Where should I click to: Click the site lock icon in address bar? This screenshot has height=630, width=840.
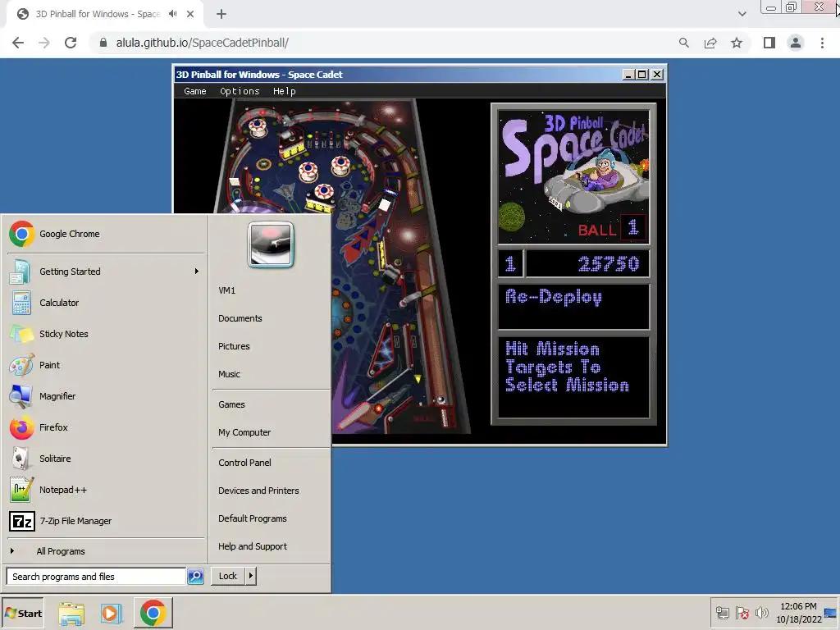coord(103,43)
